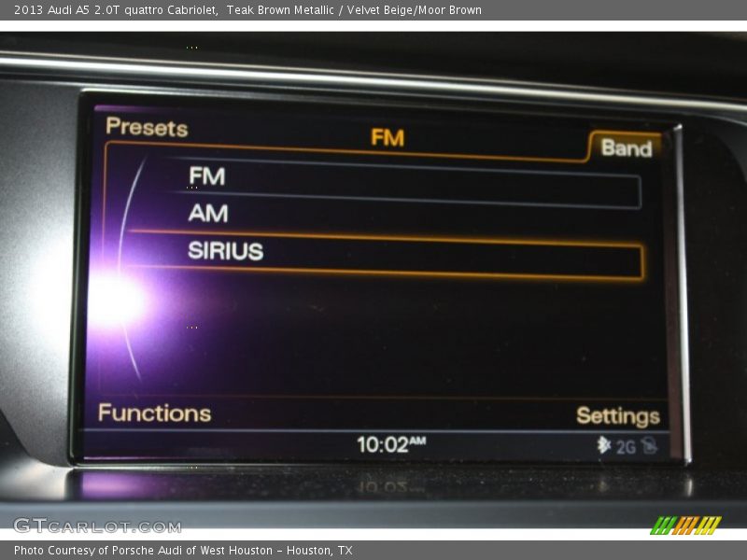Viewport: 747px width, 560px height.
Task: Click the 2013 Audi A5 caption title
Action: [116, 10]
